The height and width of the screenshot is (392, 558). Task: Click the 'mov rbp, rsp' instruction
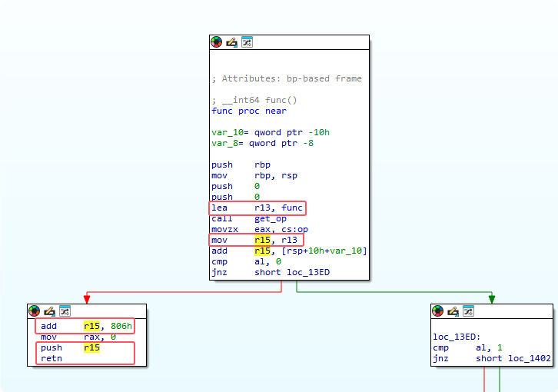254,175
